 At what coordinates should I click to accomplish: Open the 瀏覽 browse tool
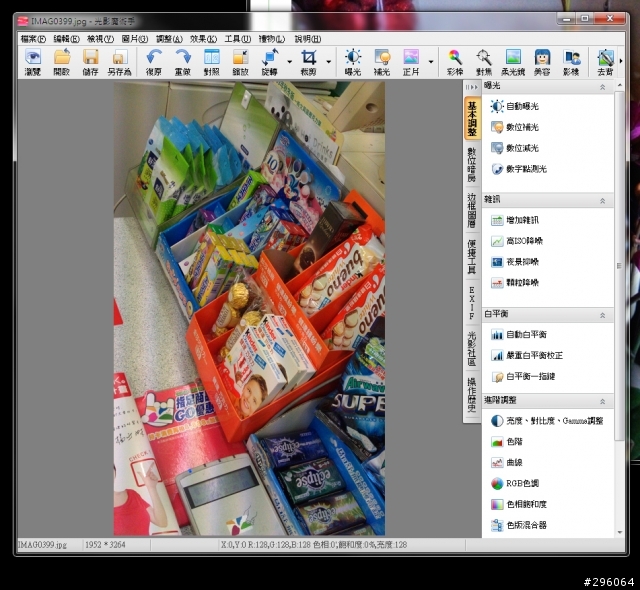[33, 62]
